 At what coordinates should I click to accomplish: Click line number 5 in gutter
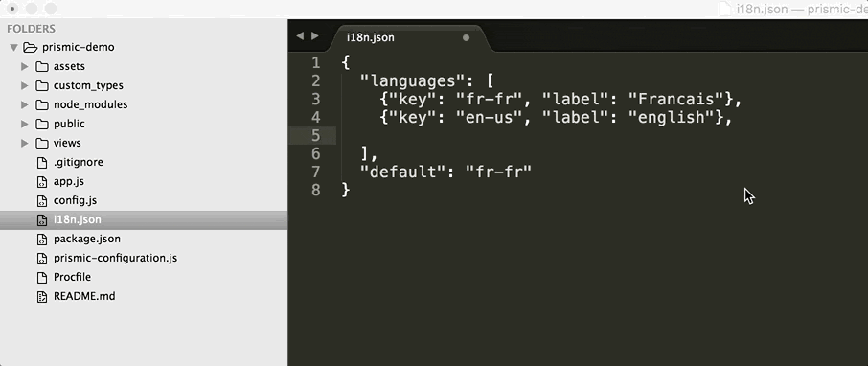coord(315,135)
